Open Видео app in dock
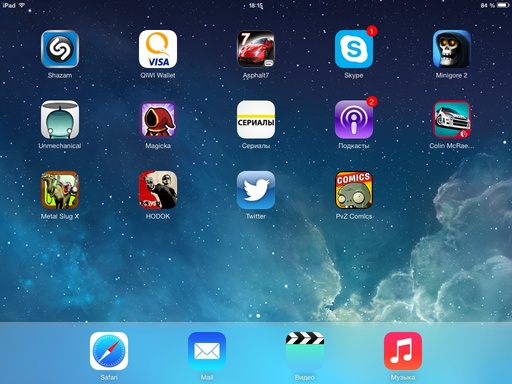512x384 pixels. [x=305, y=351]
